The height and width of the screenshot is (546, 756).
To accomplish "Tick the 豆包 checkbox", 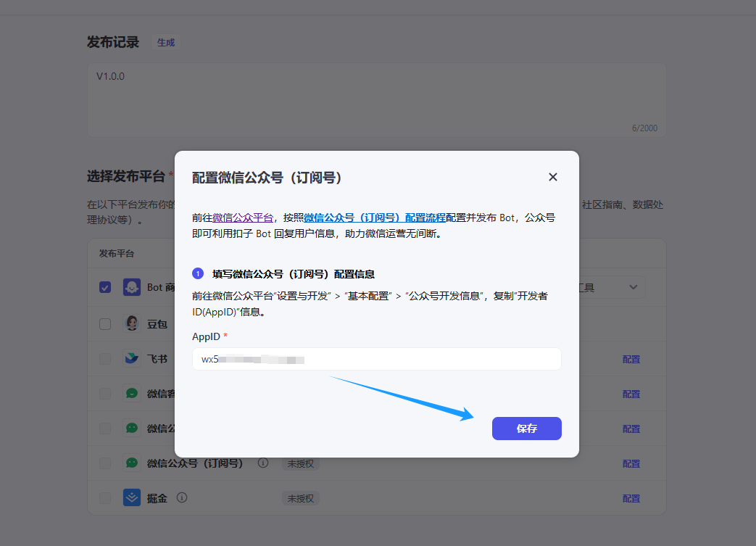I will 105,324.
